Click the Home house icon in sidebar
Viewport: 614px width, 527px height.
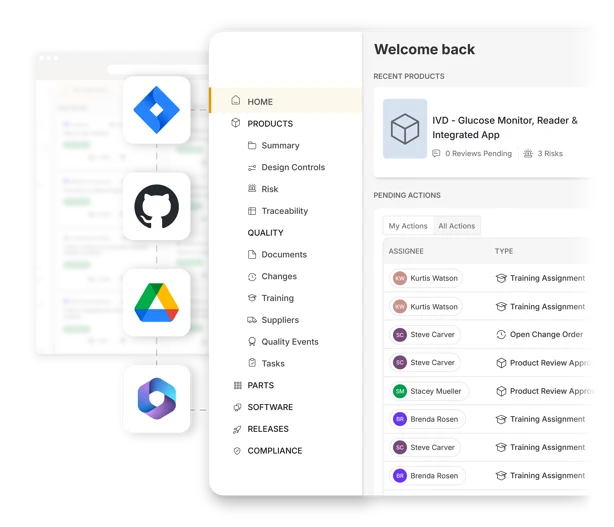(x=236, y=101)
